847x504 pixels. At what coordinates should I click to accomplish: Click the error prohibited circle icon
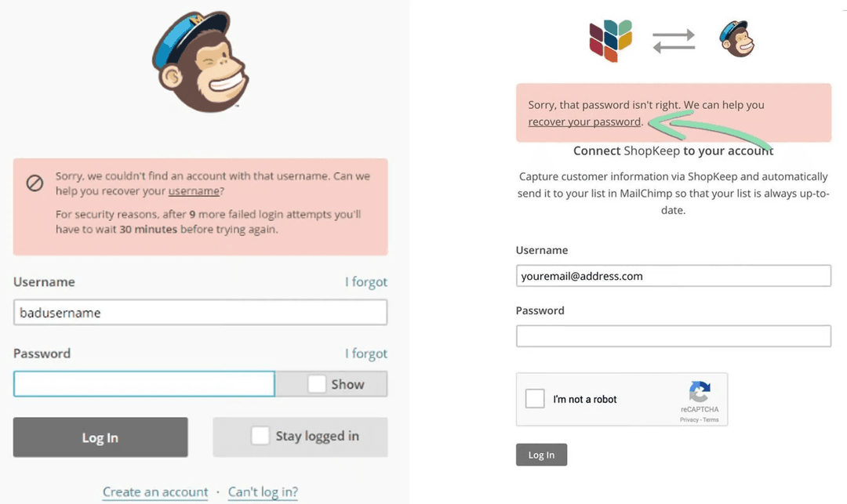tap(35, 183)
